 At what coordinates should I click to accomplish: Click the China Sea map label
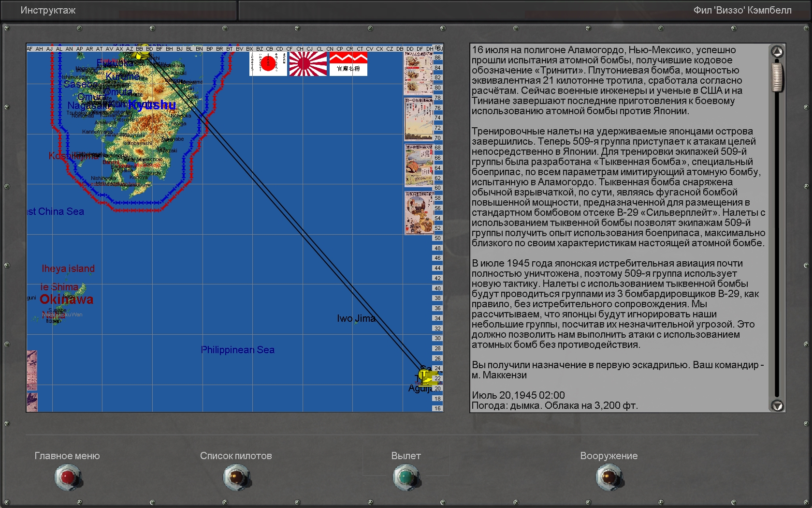(x=56, y=211)
